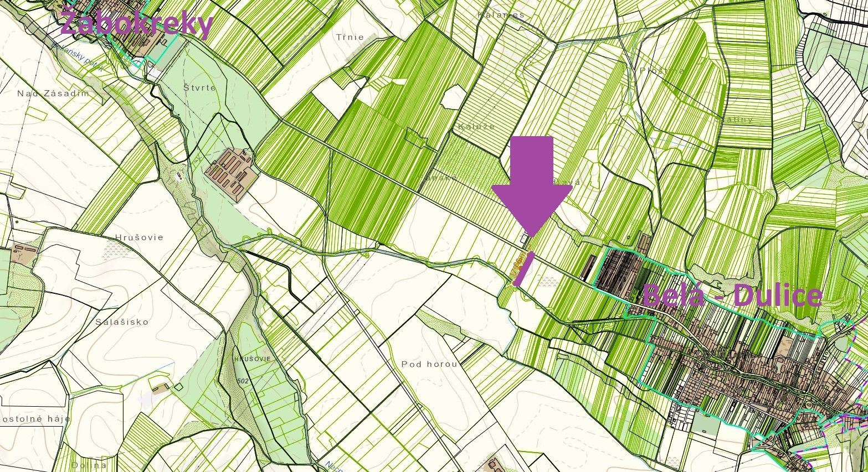
Task: Click the elevation point marker 502
Action: click(242, 381)
